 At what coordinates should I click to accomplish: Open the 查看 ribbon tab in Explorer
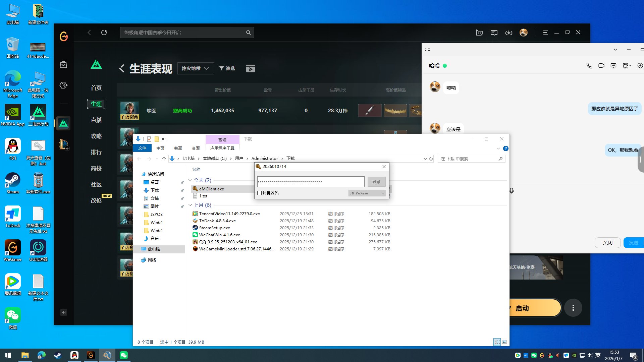(x=196, y=148)
